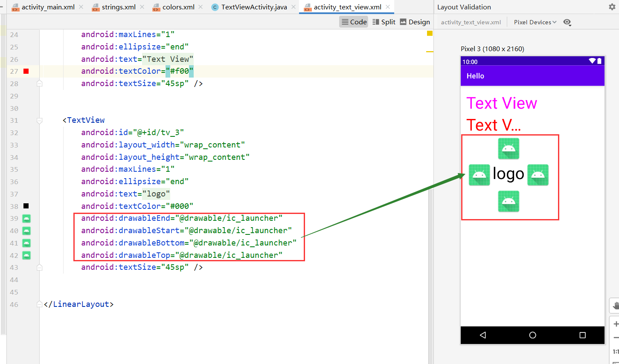Click the #f00 textColor value
Viewport: 619px width, 364px height.
180,71
